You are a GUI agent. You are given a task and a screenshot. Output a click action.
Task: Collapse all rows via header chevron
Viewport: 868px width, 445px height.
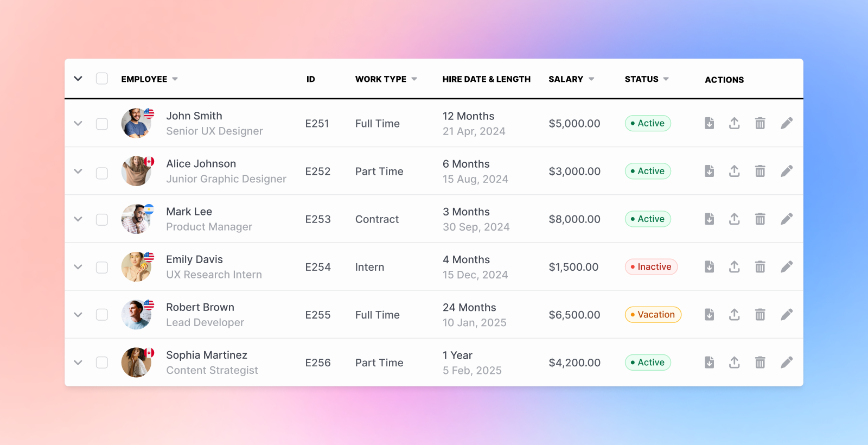tap(78, 78)
